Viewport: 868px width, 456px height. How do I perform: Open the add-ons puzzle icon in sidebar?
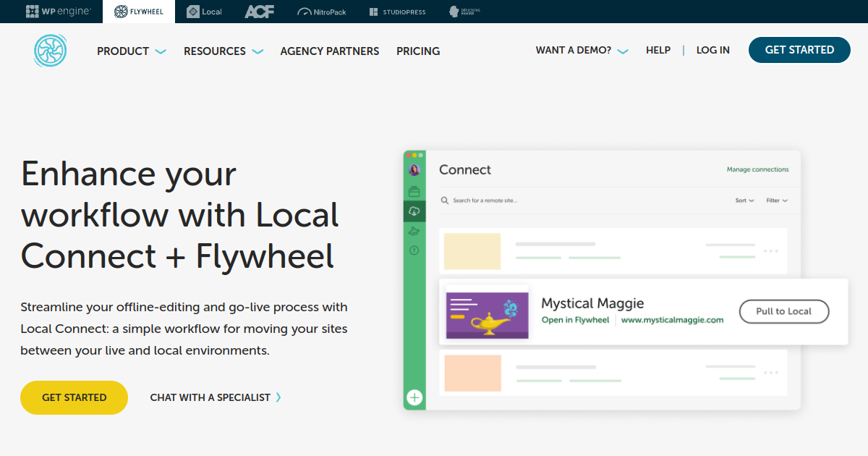[x=414, y=232]
